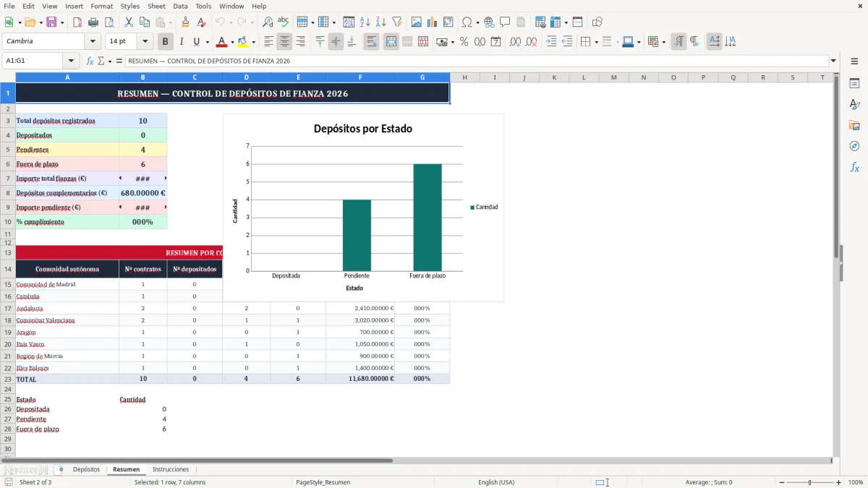Click PageStyle_Resumen in status bar
The width and height of the screenshot is (868, 488).
click(x=323, y=482)
